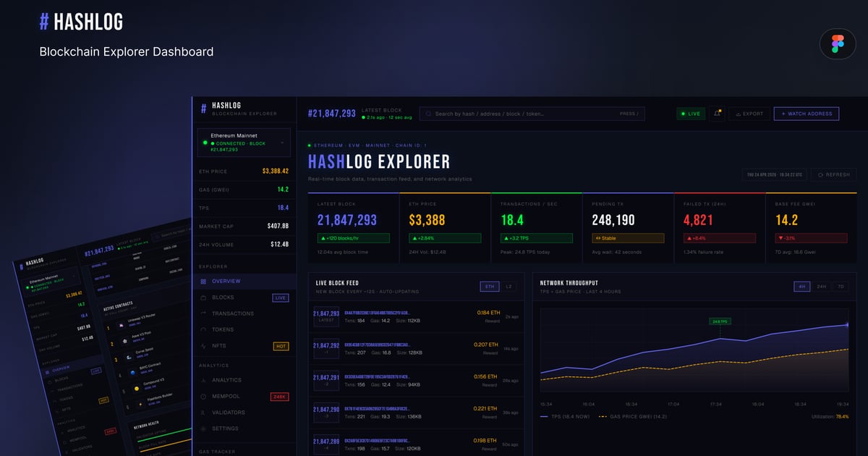Image resolution: width=868 pixels, height=456 pixels.
Task: Click the Export button
Action: tap(749, 114)
